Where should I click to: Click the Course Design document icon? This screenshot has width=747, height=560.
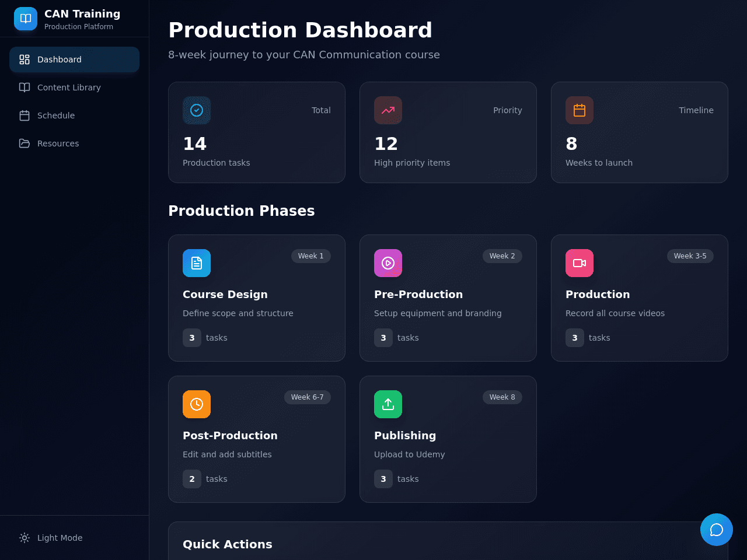[x=197, y=263]
